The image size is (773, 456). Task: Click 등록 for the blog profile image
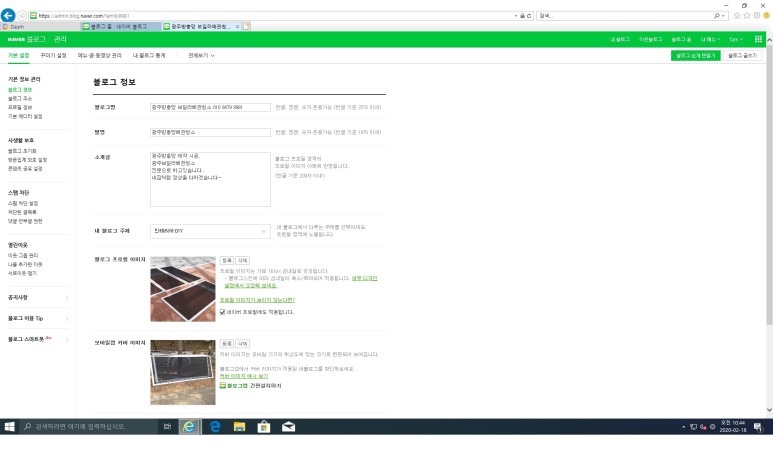226,260
